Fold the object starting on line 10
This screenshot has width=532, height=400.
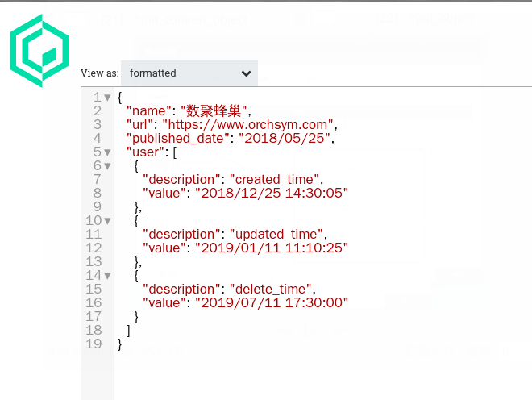tap(108, 221)
